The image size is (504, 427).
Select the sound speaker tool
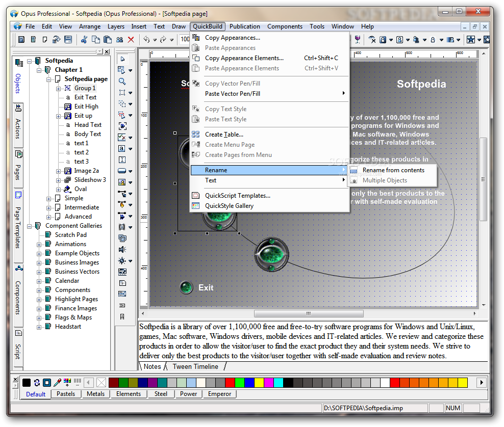pyautogui.click(x=122, y=250)
